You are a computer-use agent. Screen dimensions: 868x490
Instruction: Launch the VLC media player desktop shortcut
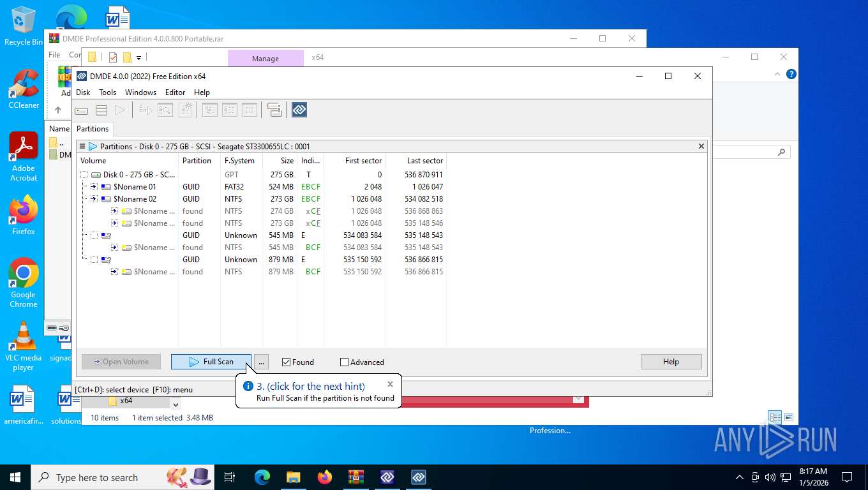24,345
